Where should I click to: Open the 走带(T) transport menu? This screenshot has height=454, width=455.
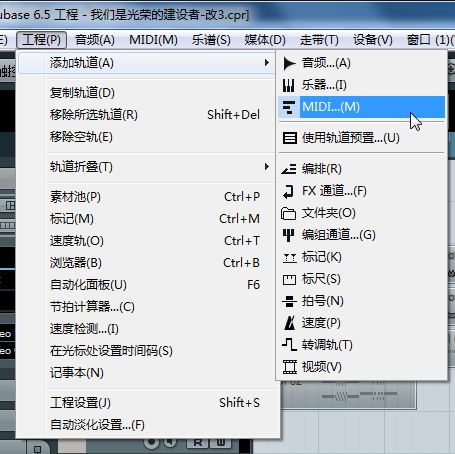[x=319, y=40]
